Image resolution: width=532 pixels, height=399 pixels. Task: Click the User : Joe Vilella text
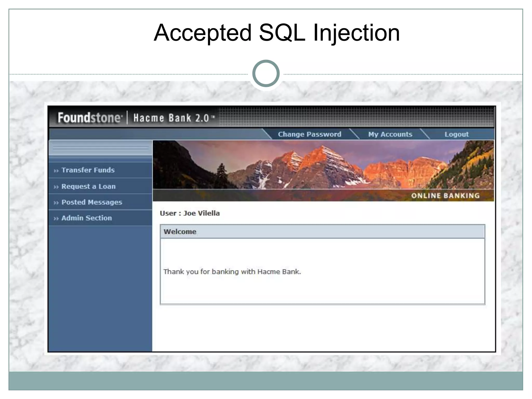190,214
